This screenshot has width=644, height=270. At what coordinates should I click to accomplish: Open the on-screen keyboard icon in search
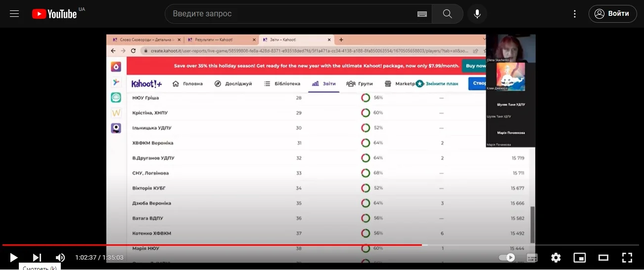tap(422, 14)
